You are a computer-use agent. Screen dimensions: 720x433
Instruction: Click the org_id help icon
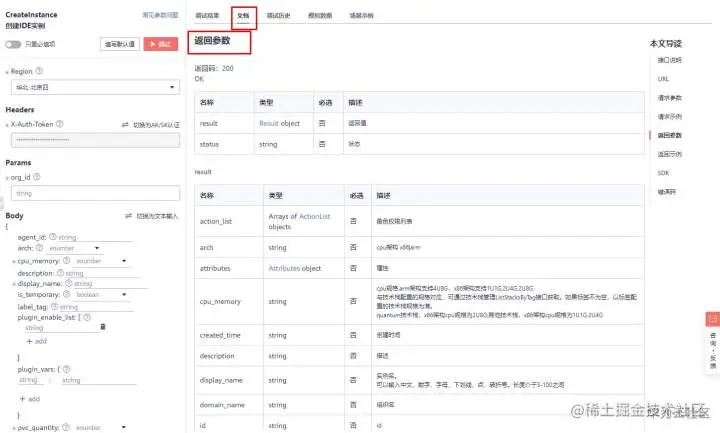37,177
